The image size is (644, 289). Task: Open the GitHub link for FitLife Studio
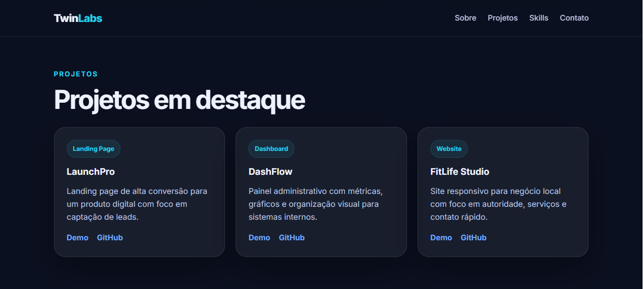(473, 237)
